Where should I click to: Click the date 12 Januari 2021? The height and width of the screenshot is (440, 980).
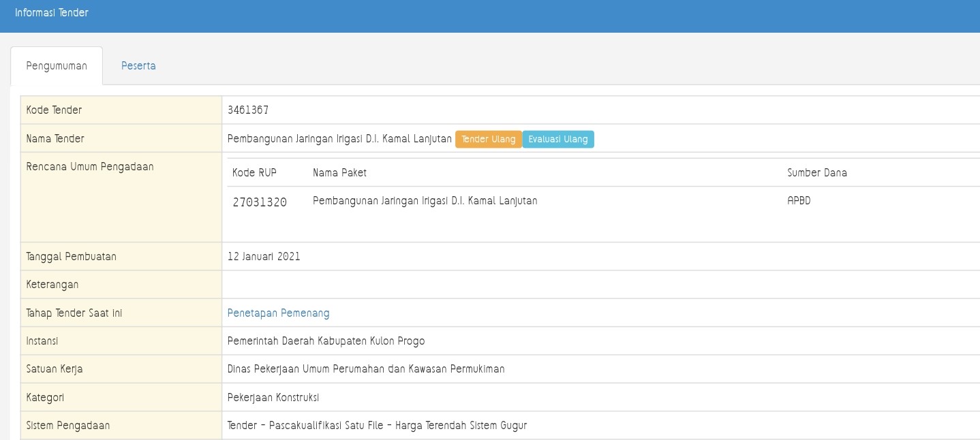tap(264, 257)
